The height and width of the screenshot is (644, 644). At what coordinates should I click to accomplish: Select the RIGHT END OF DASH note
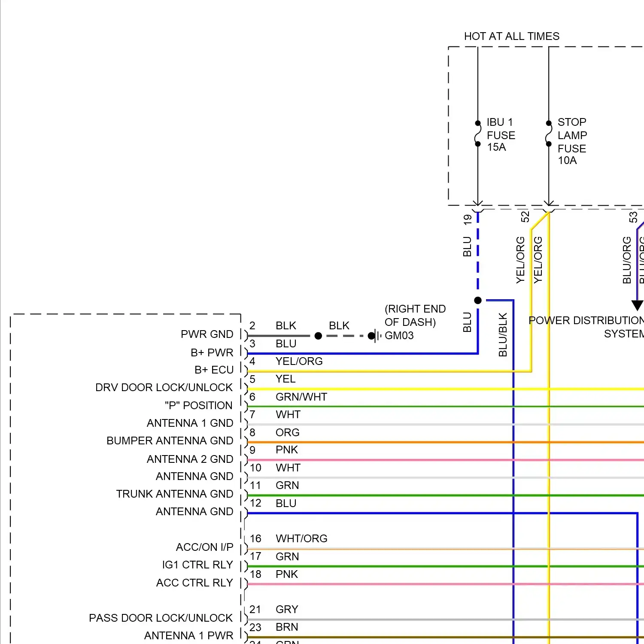pos(415,316)
